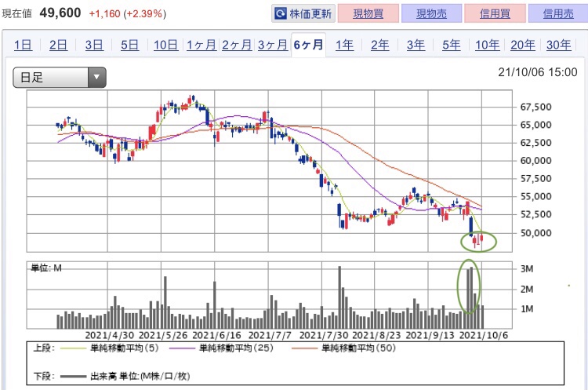Viewport: 588px width, 390px height.
Task: Click the circled latest candlesticks
Action: [478, 242]
